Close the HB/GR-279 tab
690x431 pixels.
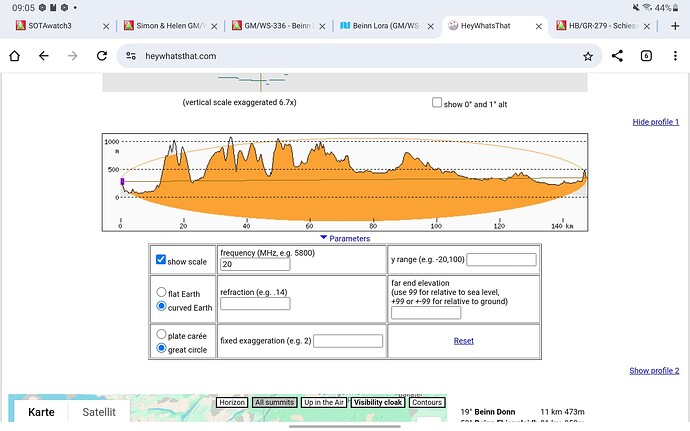647,26
